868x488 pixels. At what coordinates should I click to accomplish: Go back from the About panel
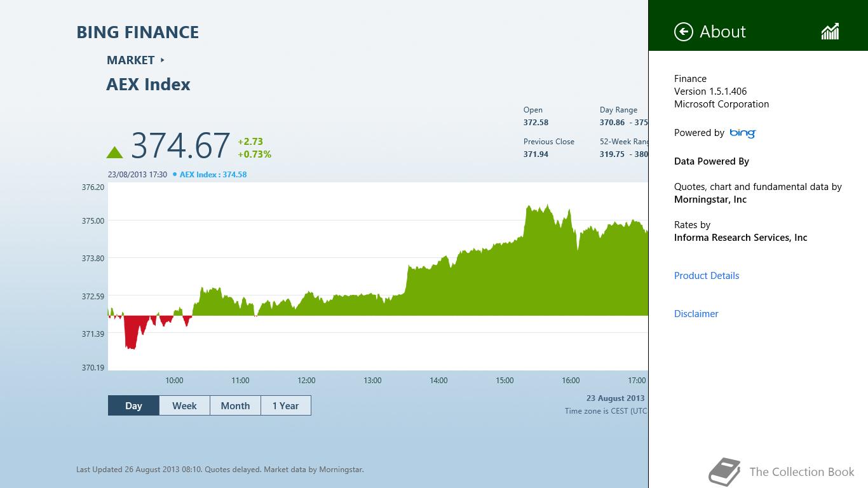(x=684, y=32)
